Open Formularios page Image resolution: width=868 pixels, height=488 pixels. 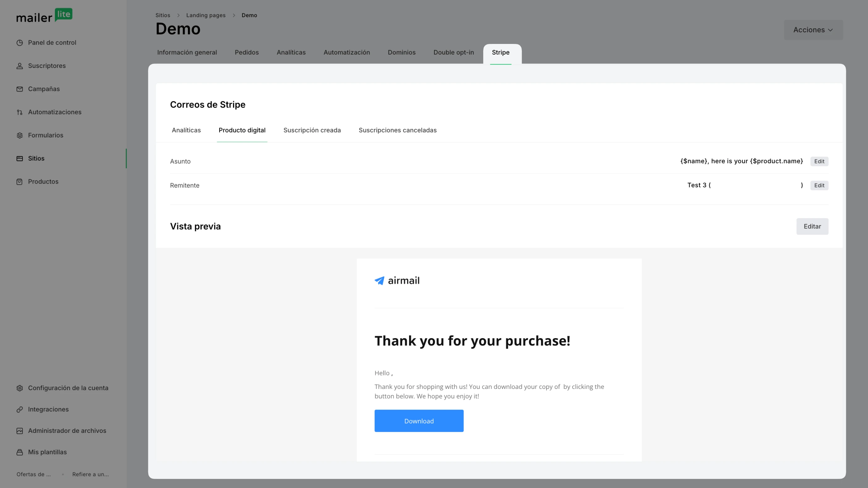tap(45, 136)
